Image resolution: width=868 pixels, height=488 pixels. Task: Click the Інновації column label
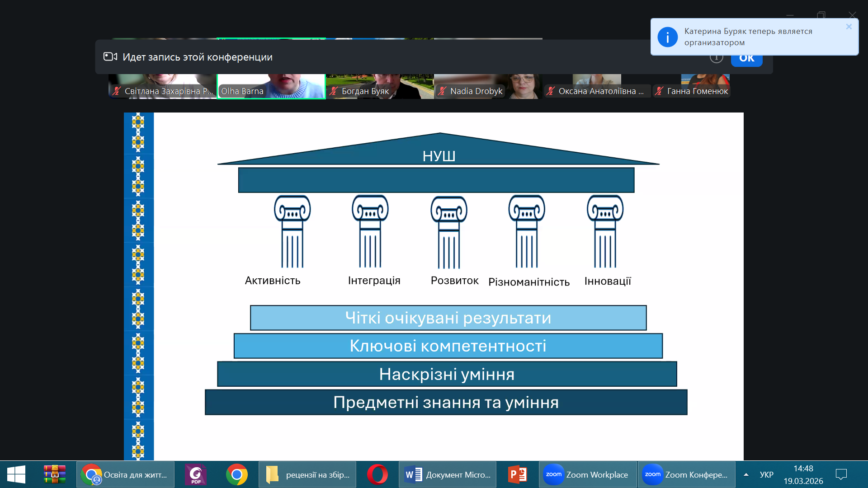608,281
